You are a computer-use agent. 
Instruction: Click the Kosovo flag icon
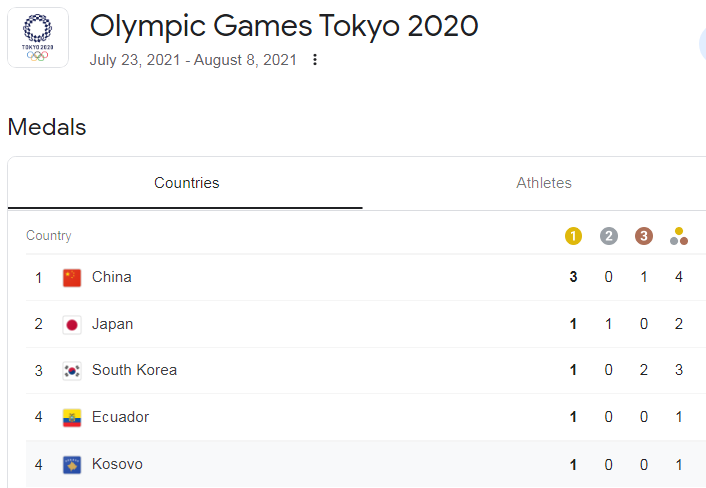72,464
